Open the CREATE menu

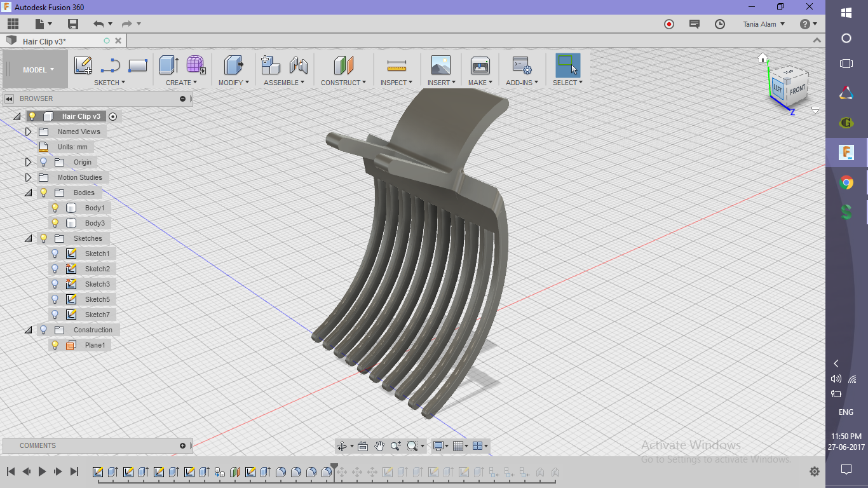tap(182, 83)
